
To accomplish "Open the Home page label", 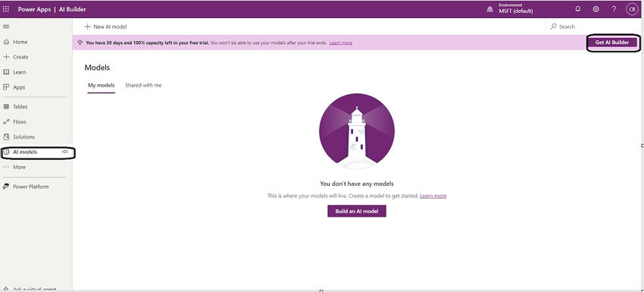I will coord(20,42).
